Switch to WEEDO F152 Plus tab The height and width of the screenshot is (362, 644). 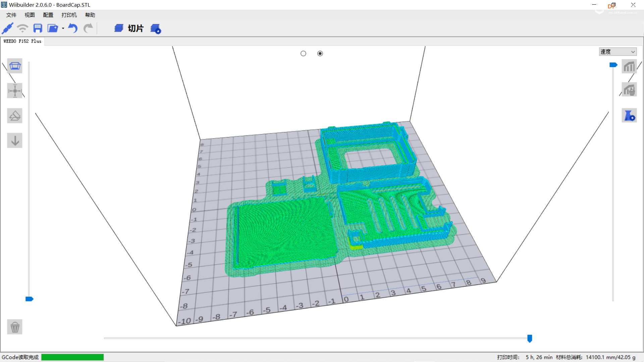tap(22, 41)
